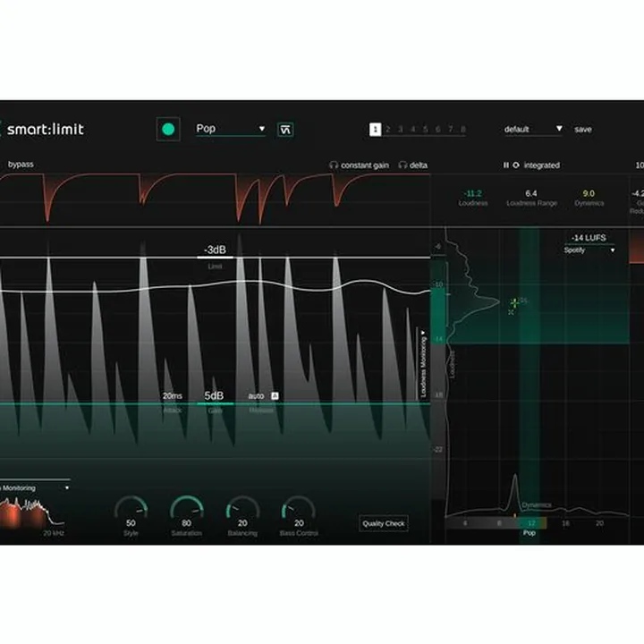Click the 20ms Attack value
The height and width of the screenshot is (644, 644).
pos(172,396)
